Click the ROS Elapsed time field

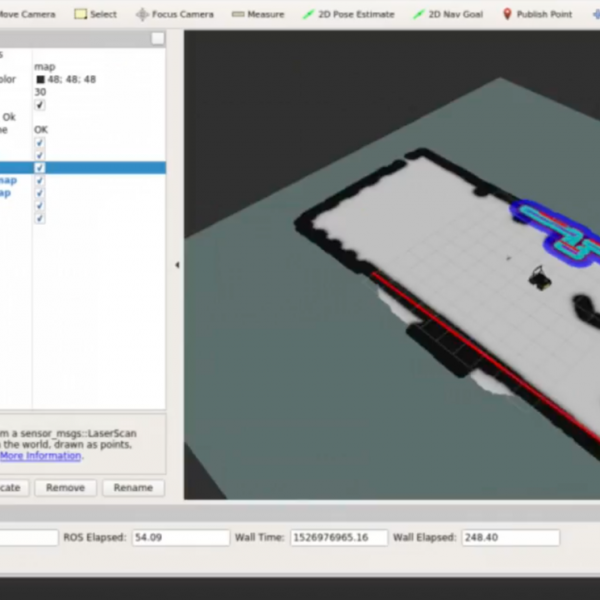point(180,538)
